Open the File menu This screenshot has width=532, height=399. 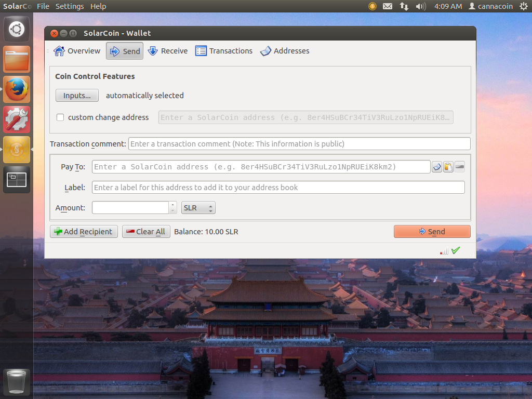coord(43,6)
